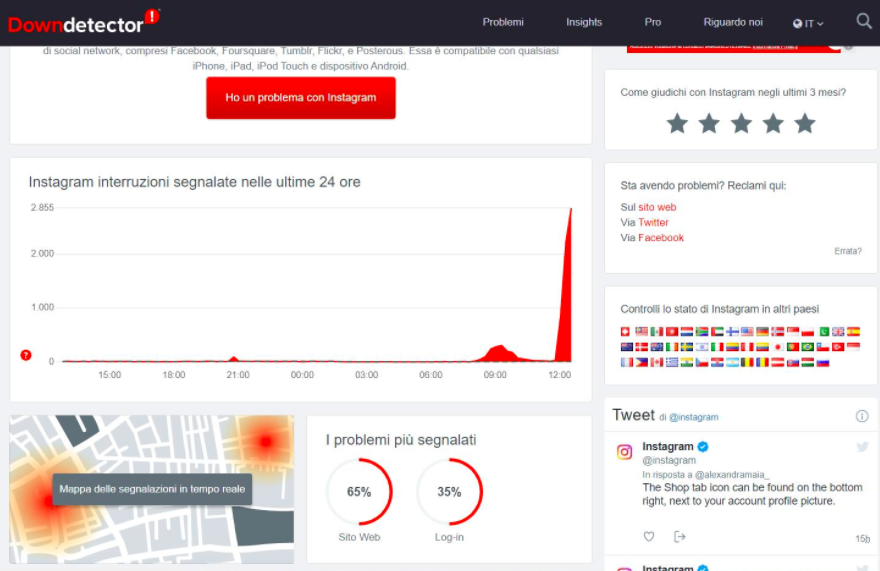Open the Problemi menu item

pos(503,22)
